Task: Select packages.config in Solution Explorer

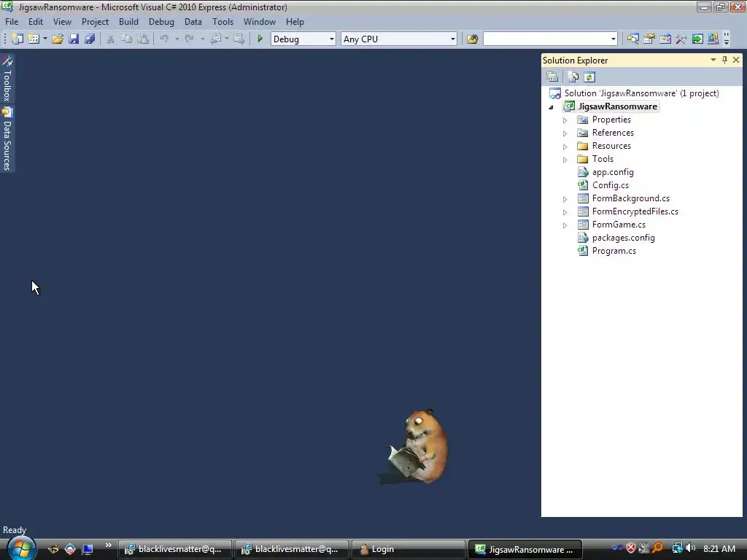Action: (623, 238)
